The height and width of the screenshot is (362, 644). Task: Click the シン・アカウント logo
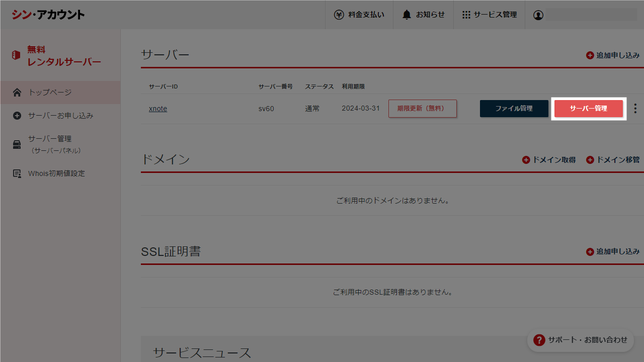[48, 15]
